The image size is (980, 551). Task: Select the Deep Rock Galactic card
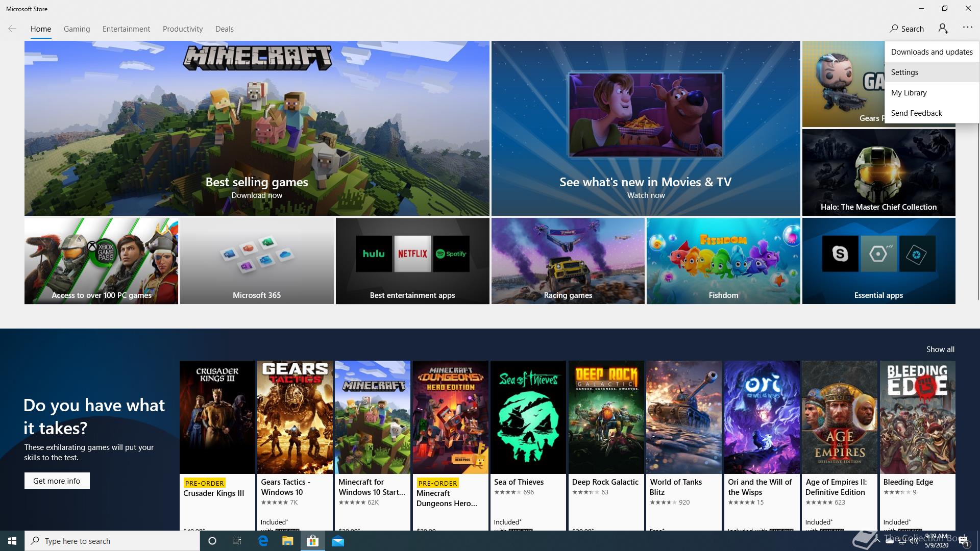pyautogui.click(x=606, y=445)
